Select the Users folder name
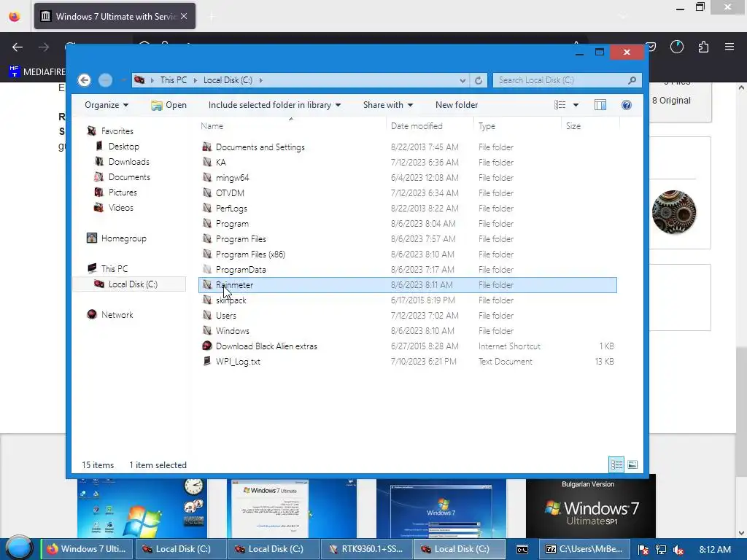 [226, 315]
